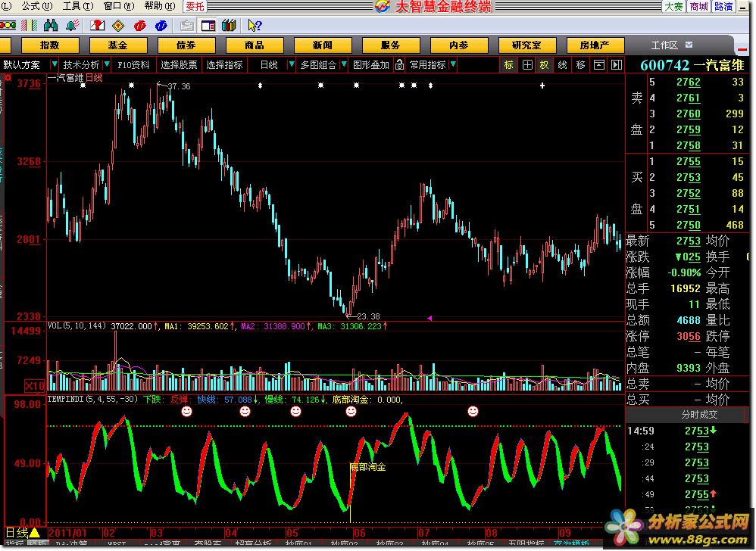The image size is (756, 551).
Task: Click the 底部淘金 signal label on indicator
Action: click(x=368, y=467)
